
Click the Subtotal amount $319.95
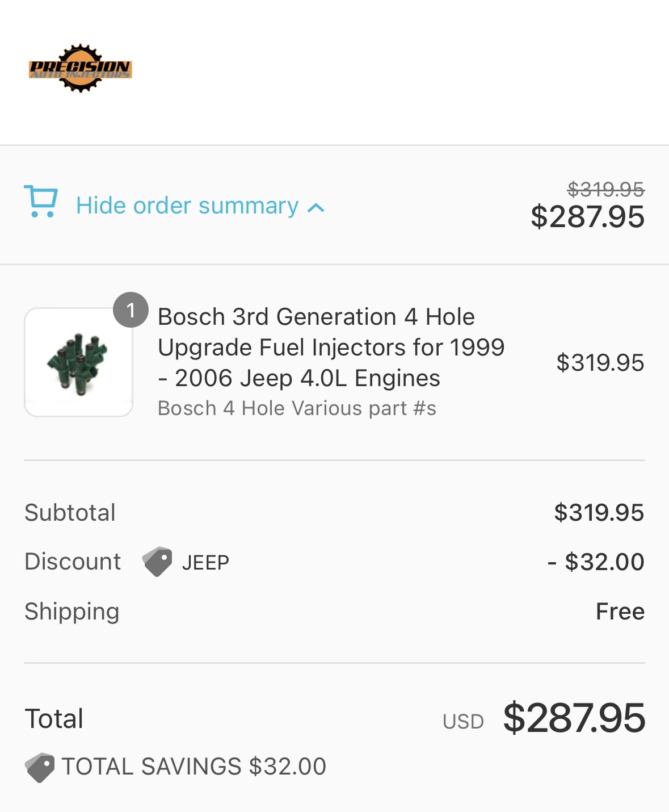click(599, 513)
